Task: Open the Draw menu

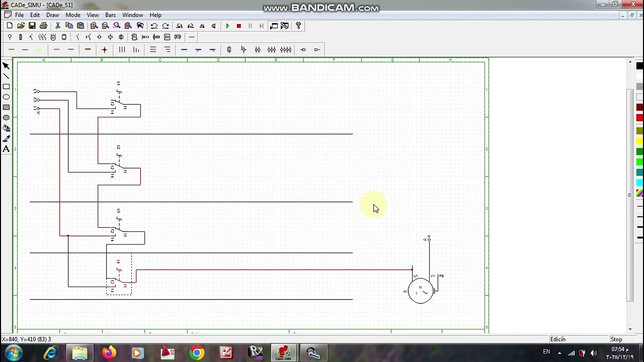Action: pyautogui.click(x=52, y=15)
